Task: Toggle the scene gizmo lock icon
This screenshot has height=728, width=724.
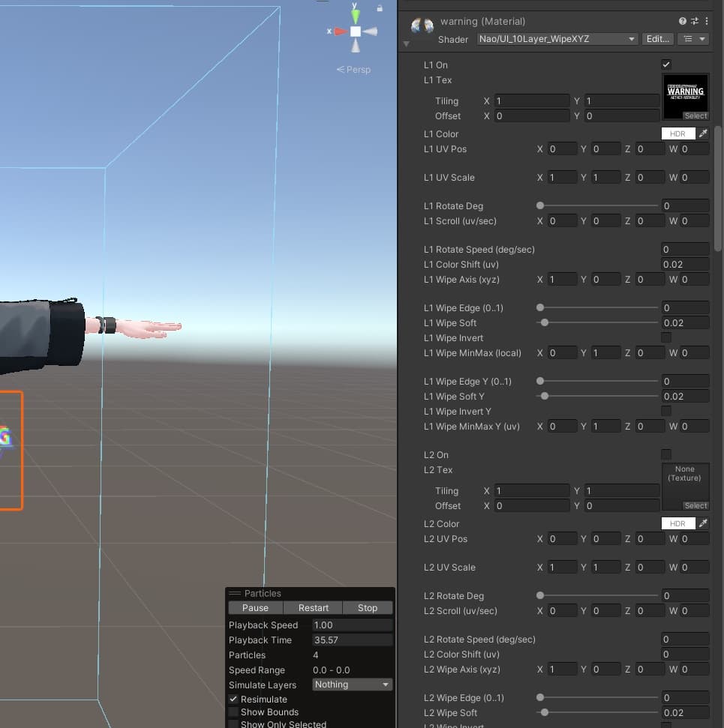Action: pos(380,8)
